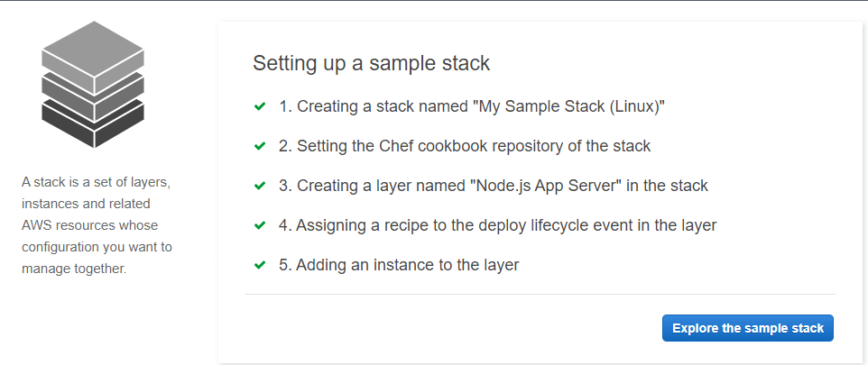Screen dimensions: 868x365
Task: Click the Node.js App Server layer step
Action: tap(494, 186)
